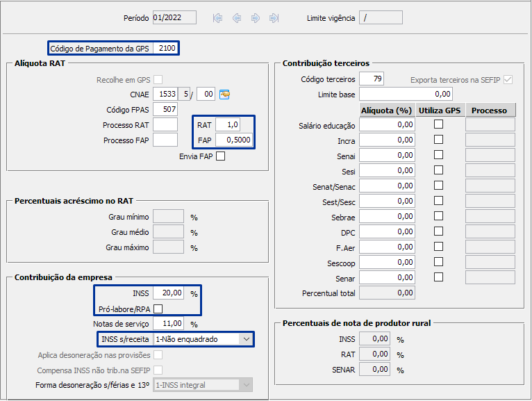Click the Código FPAS field

pyautogui.click(x=165, y=109)
